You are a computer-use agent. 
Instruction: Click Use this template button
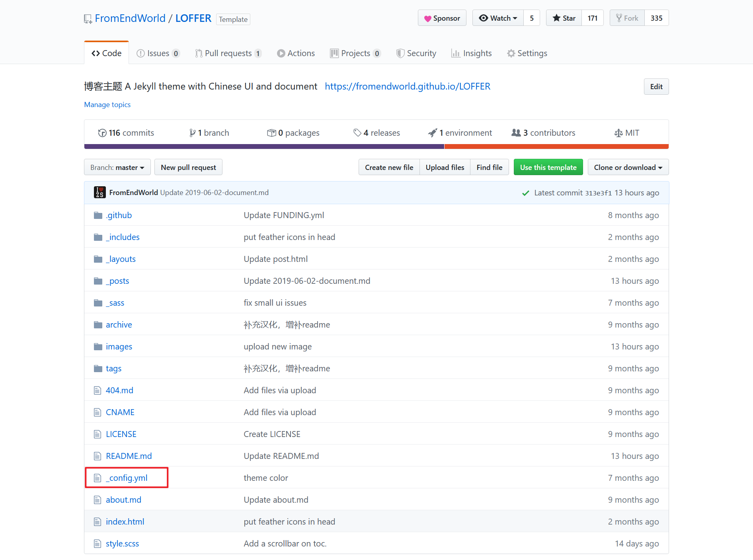[x=548, y=167]
